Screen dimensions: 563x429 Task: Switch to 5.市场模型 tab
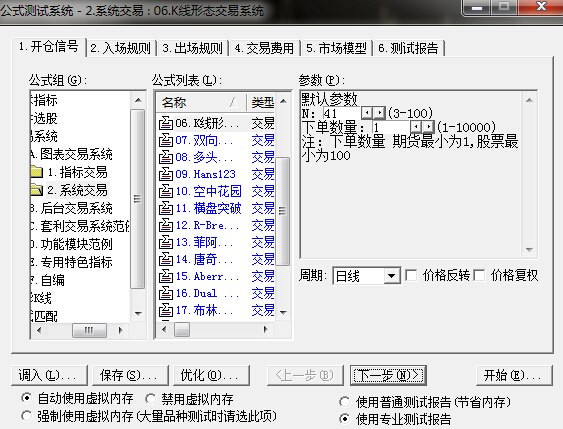[336, 48]
